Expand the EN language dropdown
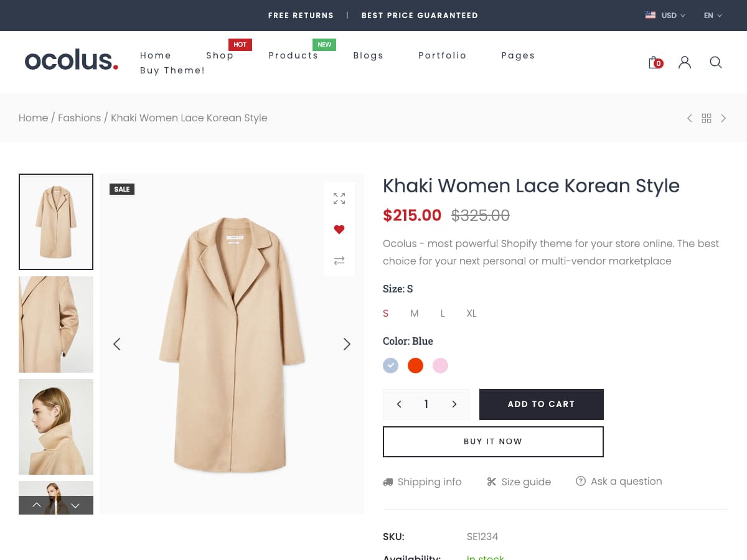 [x=713, y=16]
